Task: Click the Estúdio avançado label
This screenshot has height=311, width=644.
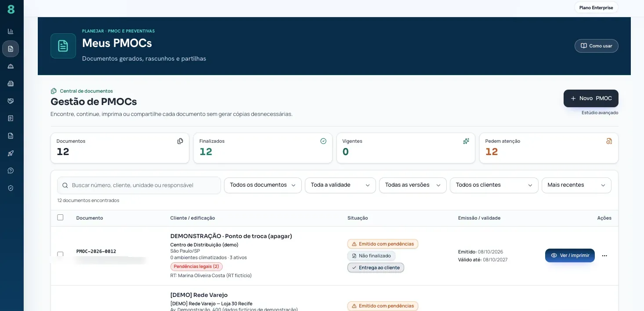Action: click(600, 113)
